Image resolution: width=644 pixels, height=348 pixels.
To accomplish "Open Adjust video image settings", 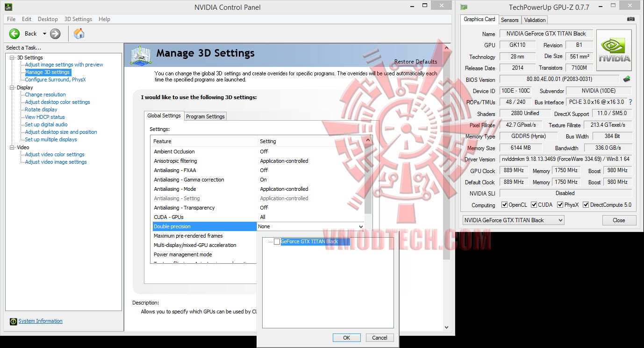I will click(56, 162).
